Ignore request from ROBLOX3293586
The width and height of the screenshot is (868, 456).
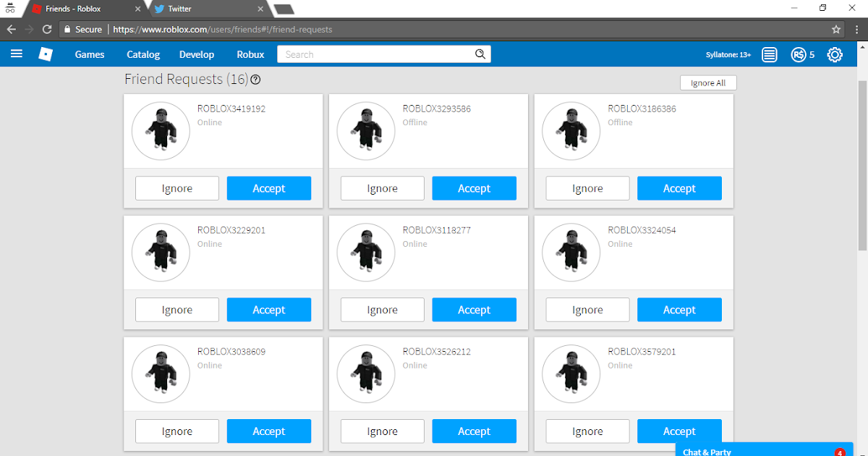point(383,188)
